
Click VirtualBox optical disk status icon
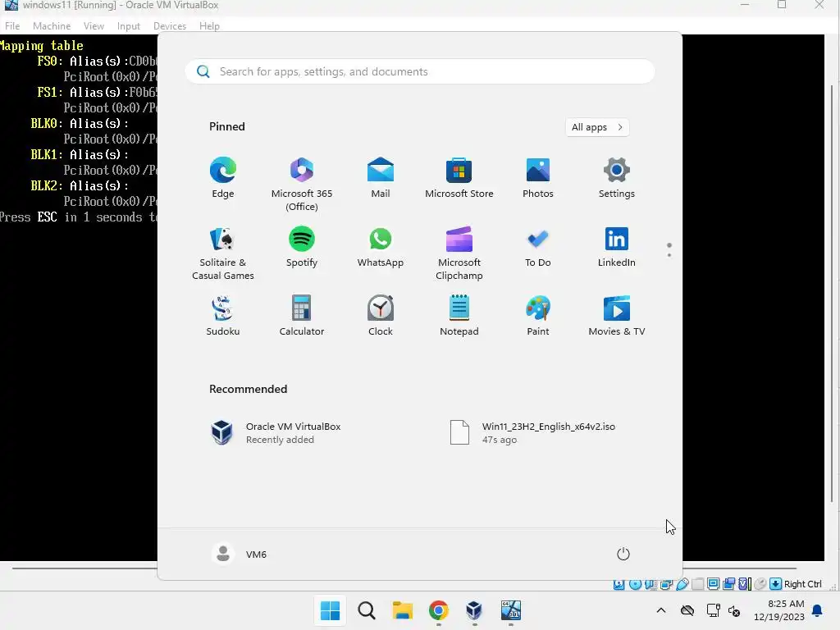click(x=636, y=584)
